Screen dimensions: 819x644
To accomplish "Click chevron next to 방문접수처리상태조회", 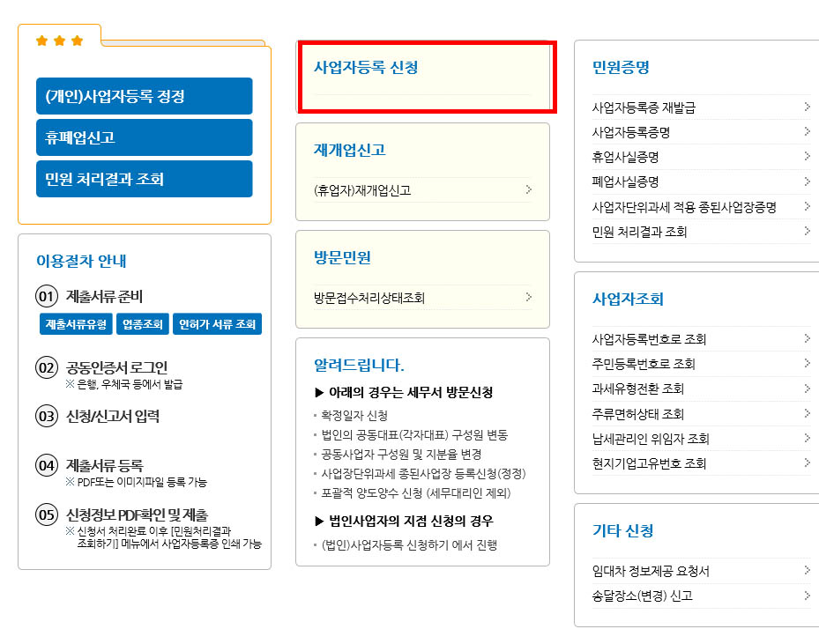I will [529, 297].
